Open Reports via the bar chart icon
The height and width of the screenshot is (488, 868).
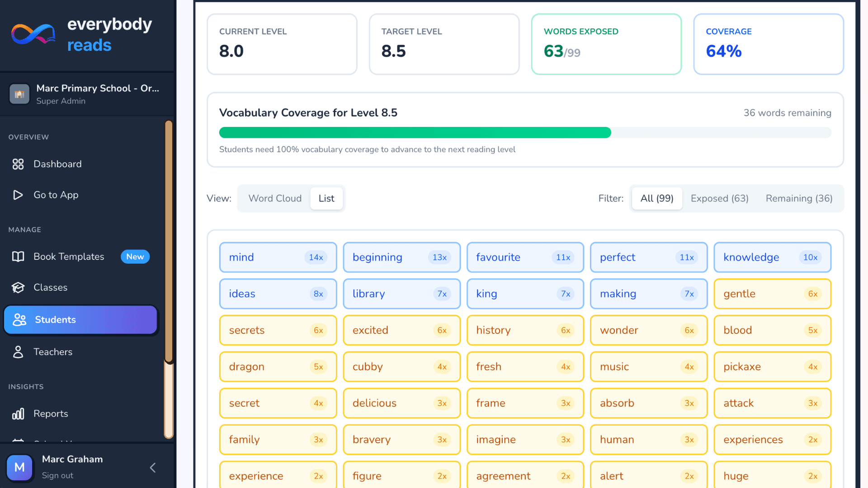click(18, 413)
